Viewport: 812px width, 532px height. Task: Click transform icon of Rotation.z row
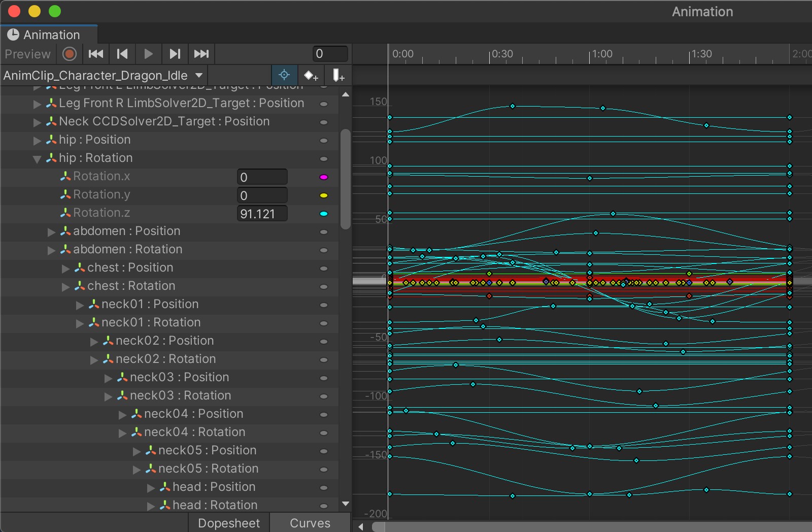[65, 213]
